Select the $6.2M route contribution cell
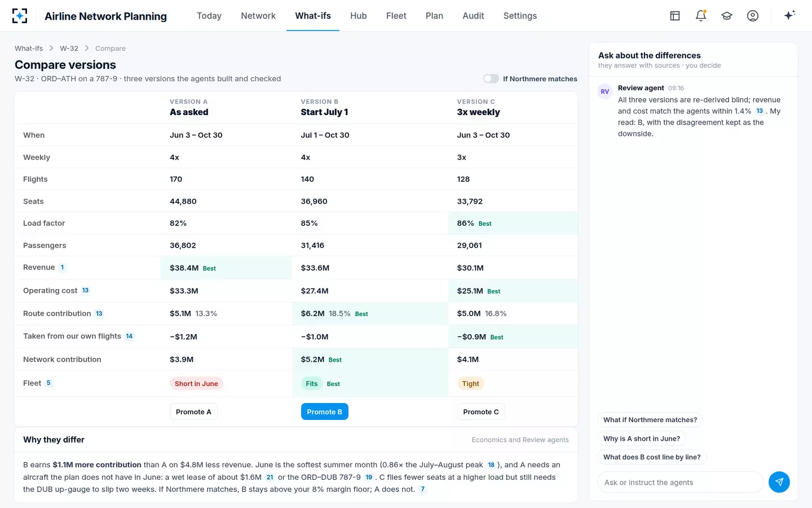Screen dimensions: 812x508 (370, 314)
